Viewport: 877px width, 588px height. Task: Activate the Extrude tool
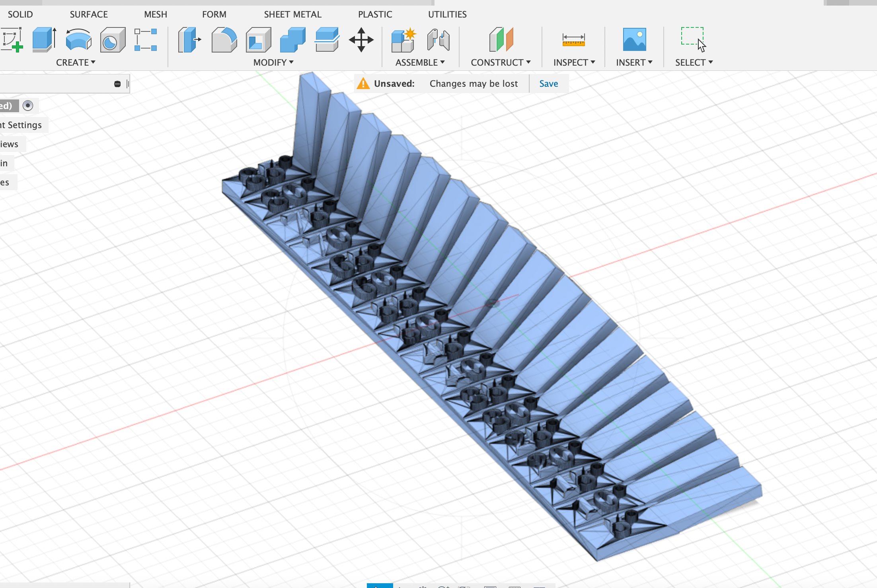pos(43,40)
